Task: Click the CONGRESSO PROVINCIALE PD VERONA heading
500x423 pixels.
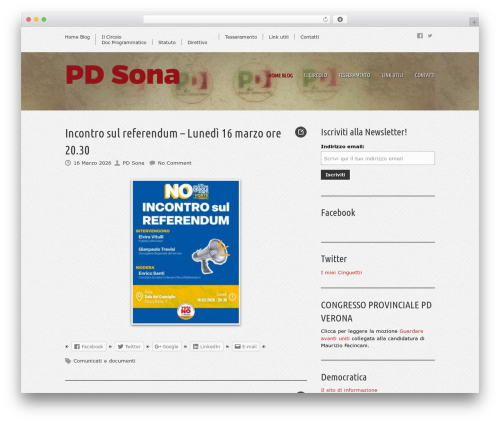Action: (x=376, y=312)
